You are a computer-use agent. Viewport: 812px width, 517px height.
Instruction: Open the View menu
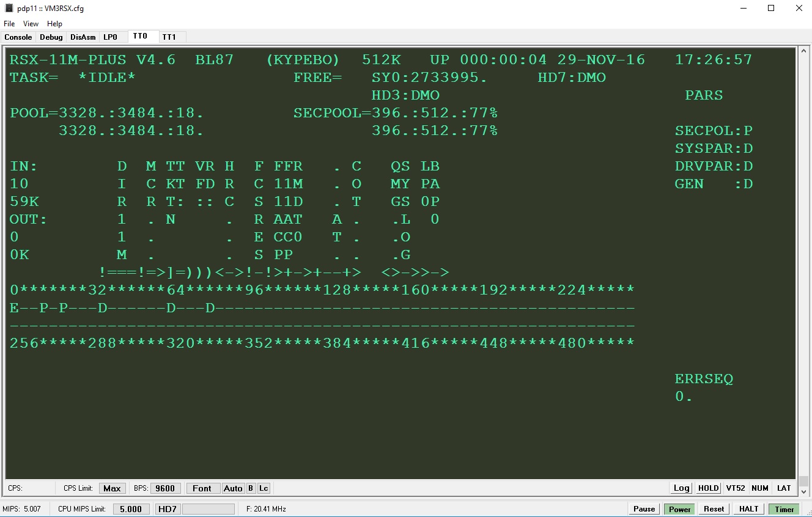point(31,24)
